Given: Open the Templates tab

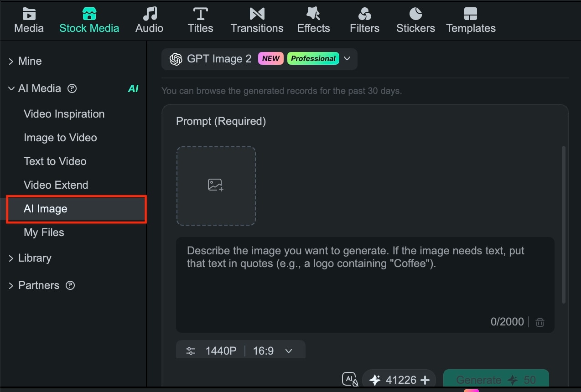Looking at the screenshot, I should [x=471, y=21].
